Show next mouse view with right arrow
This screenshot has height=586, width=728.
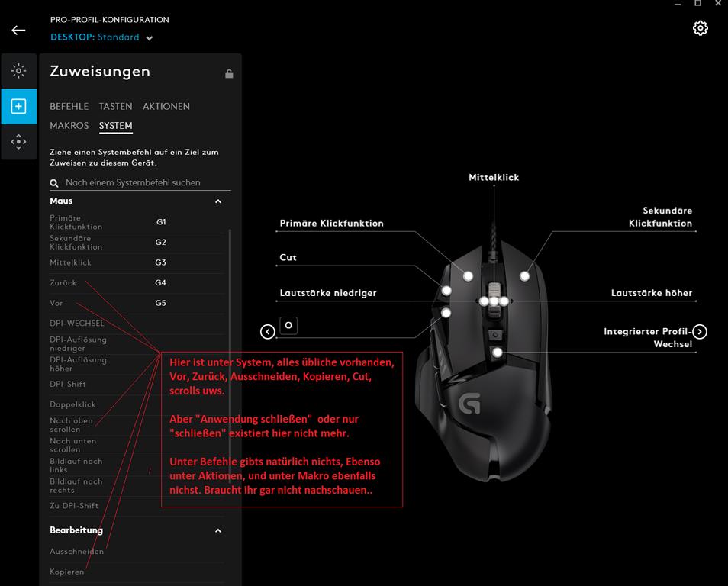pos(700,332)
